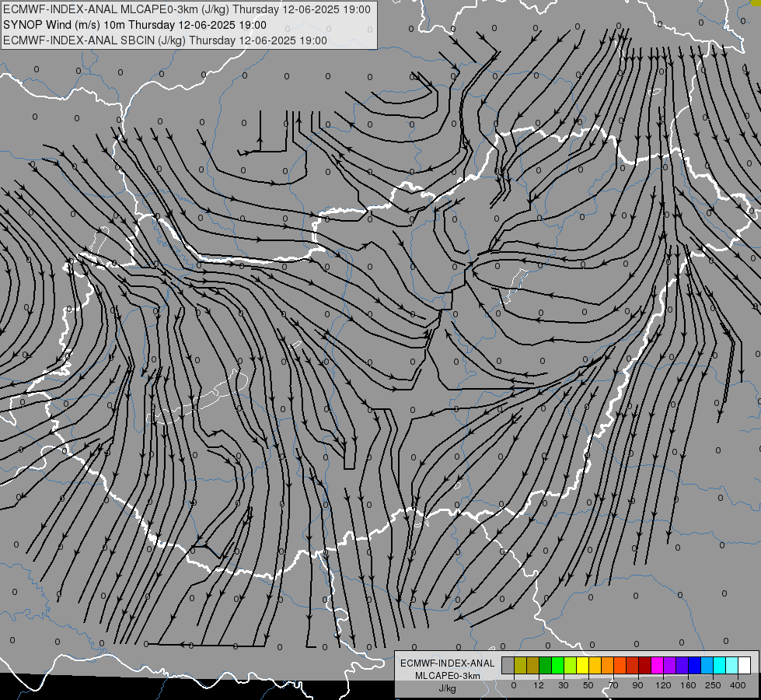Click the legend scale value 160
The width and height of the screenshot is (761, 700).
pos(689,685)
